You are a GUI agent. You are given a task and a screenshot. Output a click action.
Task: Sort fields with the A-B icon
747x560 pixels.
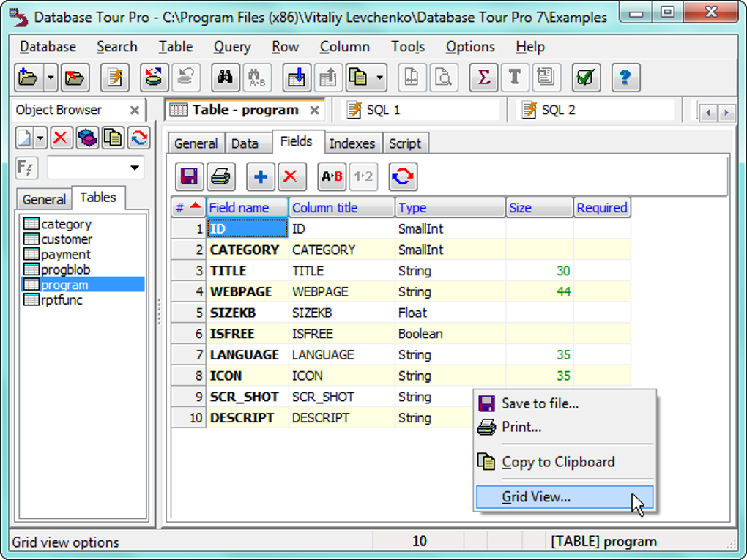330,176
